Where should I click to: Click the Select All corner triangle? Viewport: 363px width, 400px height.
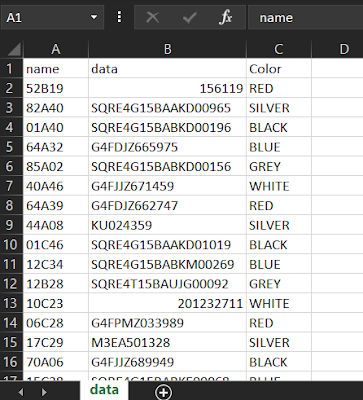[x=14, y=49]
